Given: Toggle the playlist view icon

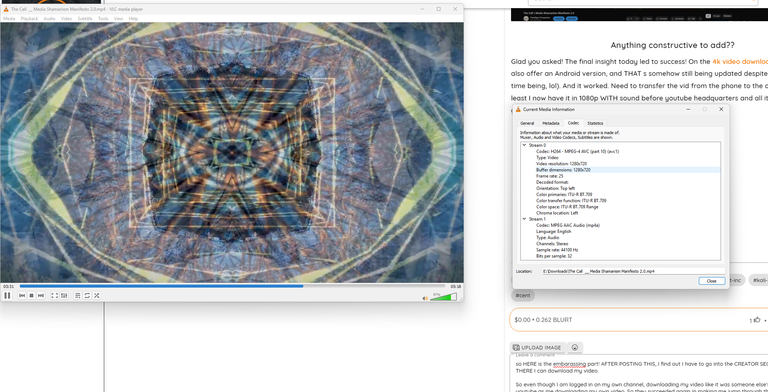Looking at the screenshot, I should [x=78, y=295].
